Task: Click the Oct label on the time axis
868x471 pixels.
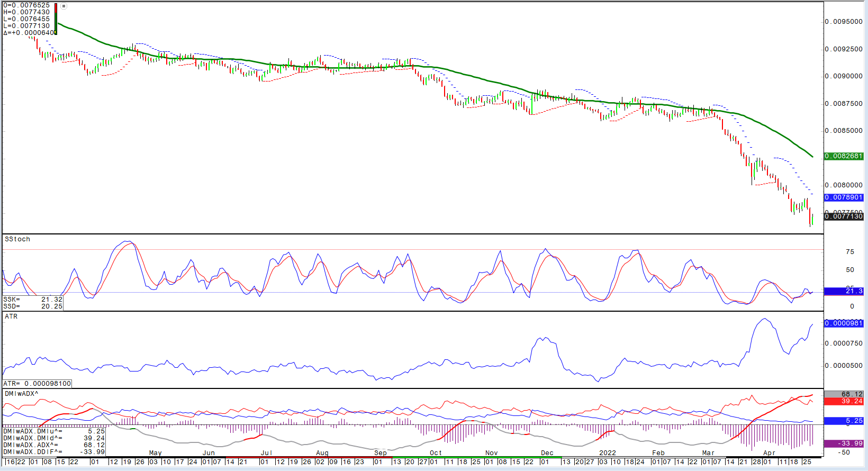Action: click(x=436, y=453)
